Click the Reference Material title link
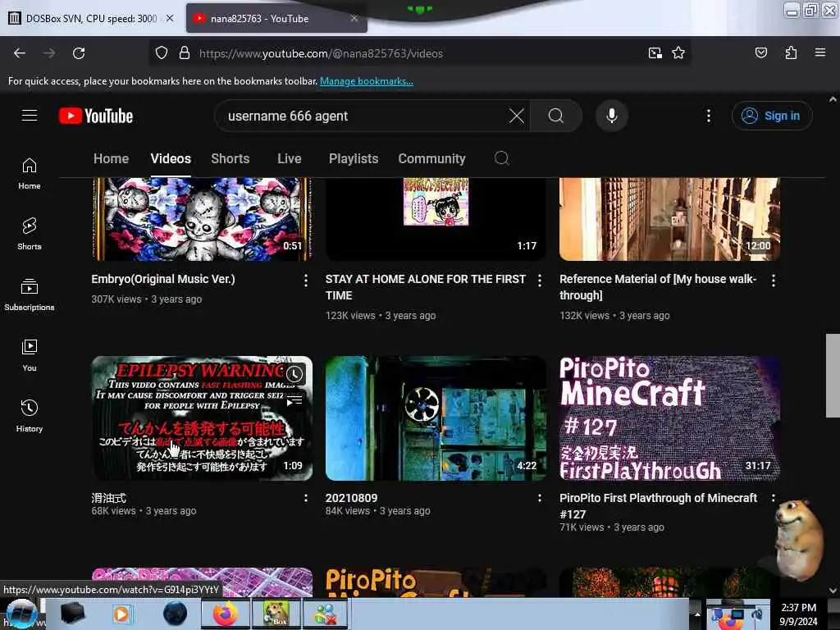This screenshot has height=630, width=840. pyautogui.click(x=658, y=287)
